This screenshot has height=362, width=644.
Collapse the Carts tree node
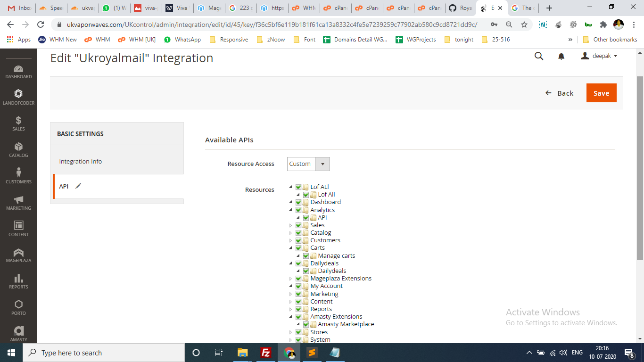[290, 248]
